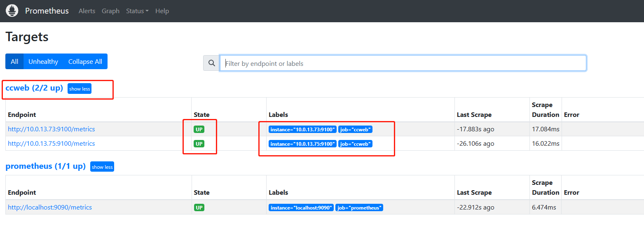Open the Prometheus home brand link
Viewport: 644px width, 240px height.
click(47, 11)
